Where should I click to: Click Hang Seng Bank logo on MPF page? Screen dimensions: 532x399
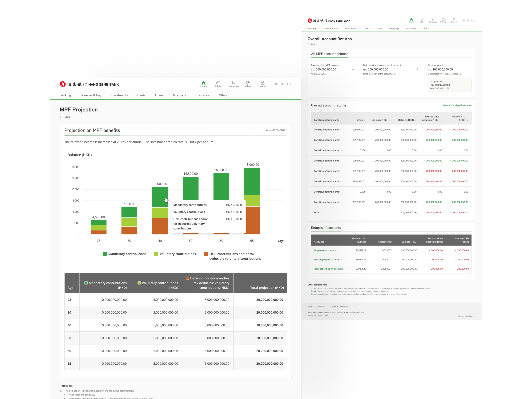(89, 84)
